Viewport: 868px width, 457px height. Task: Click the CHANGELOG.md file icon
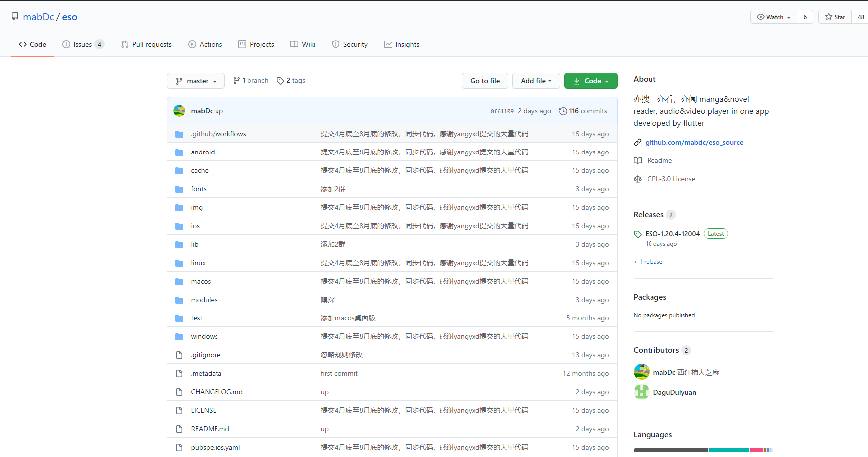pos(179,392)
